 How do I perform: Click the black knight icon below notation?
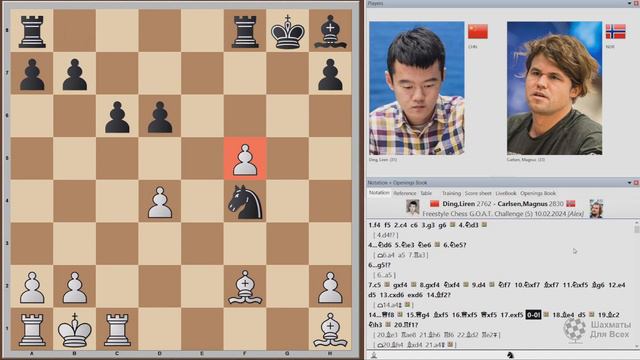[x=510, y=355]
